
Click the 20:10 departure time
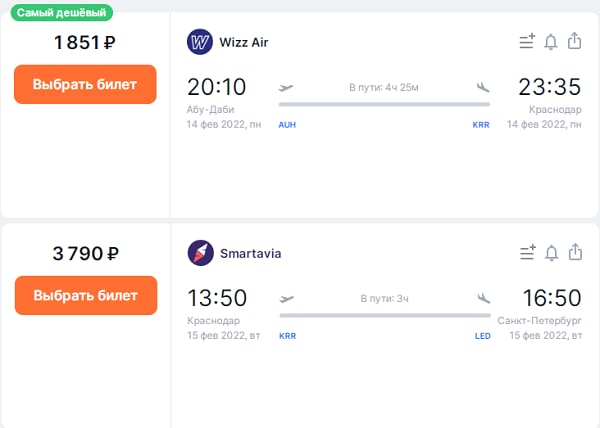217,87
